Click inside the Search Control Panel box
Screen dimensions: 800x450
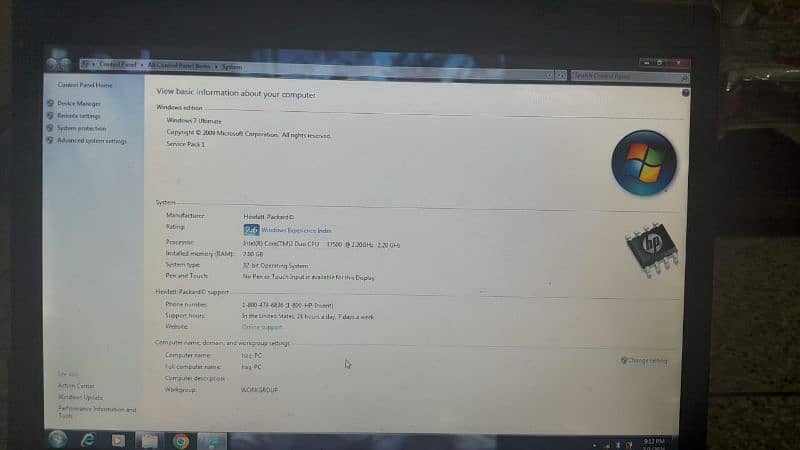click(x=625, y=76)
